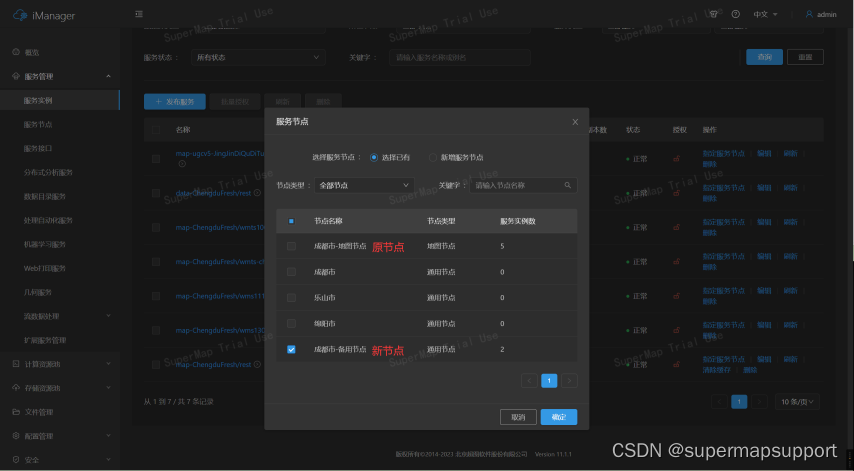The image size is (854, 471).
Task: Close the 服务节点 dialog with X
Action: click(x=575, y=121)
